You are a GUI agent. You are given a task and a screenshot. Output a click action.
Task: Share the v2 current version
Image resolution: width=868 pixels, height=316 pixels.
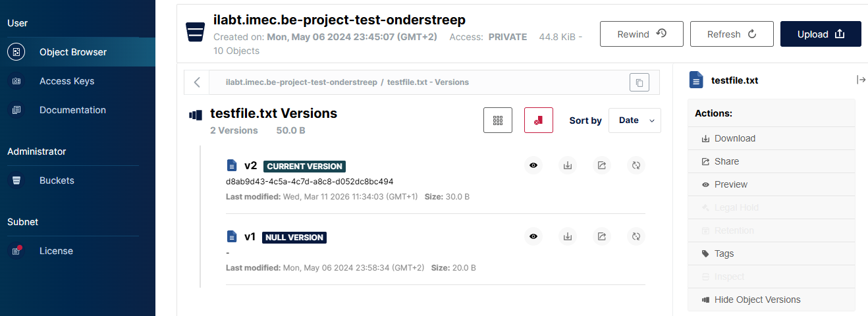pyautogui.click(x=602, y=165)
